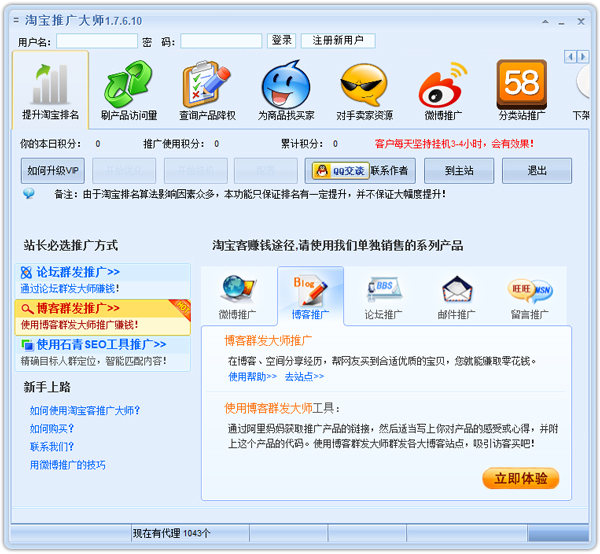
Task: Click the 密码 input field
Action: 221,41
